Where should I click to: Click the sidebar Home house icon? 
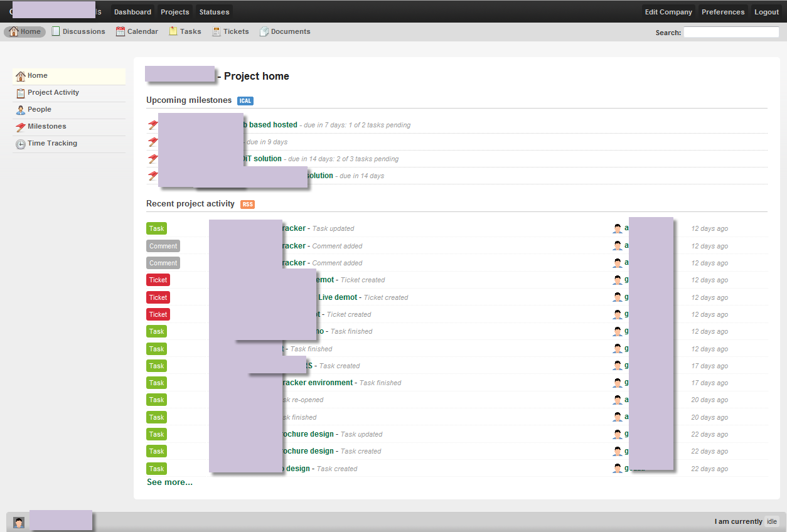pyautogui.click(x=21, y=76)
